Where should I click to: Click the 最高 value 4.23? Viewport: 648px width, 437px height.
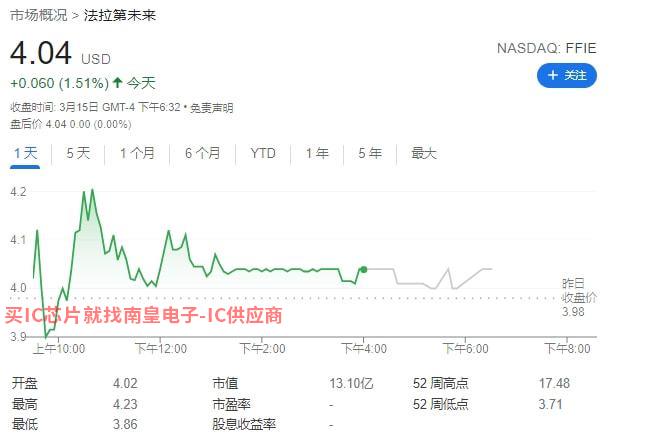pyautogui.click(x=125, y=404)
